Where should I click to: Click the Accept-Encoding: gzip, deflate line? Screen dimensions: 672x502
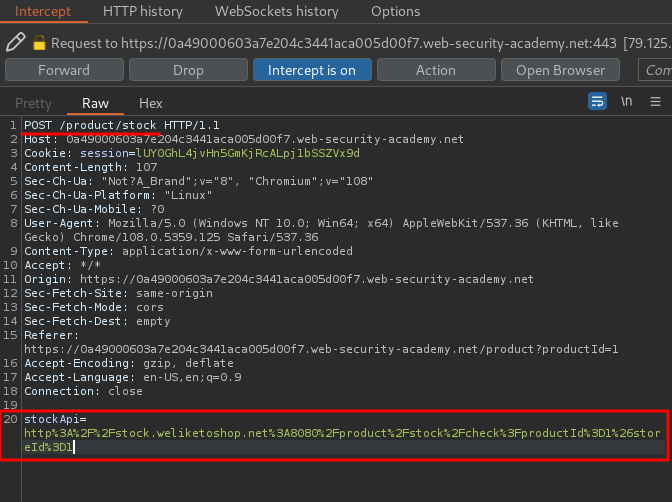[129, 363]
